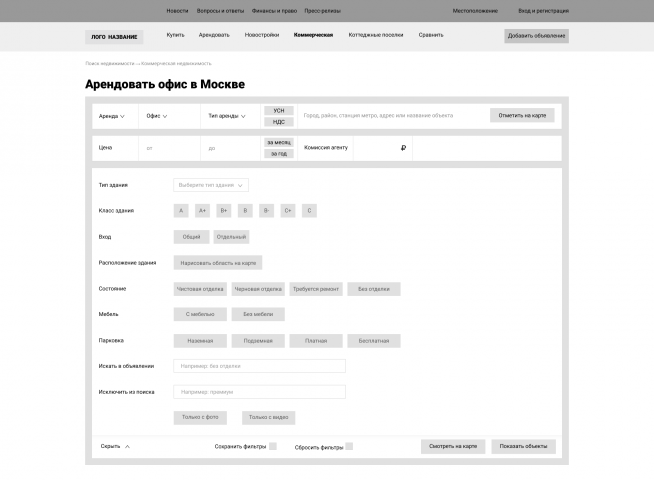Image resolution: width=654 pixels, height=480 pixels.
Task: Choose С мебелью furniture option
Action: click(x=200, y=314)
